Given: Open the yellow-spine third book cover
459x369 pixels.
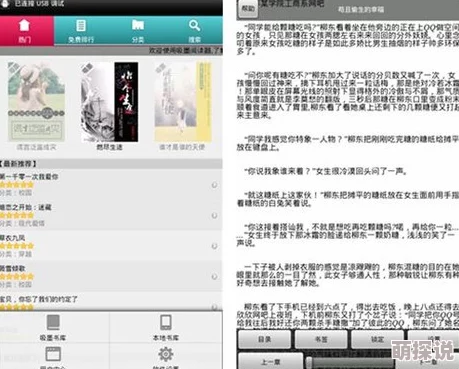Looking at the screenshot, I should pyautogui.click(x=183, y=102).
